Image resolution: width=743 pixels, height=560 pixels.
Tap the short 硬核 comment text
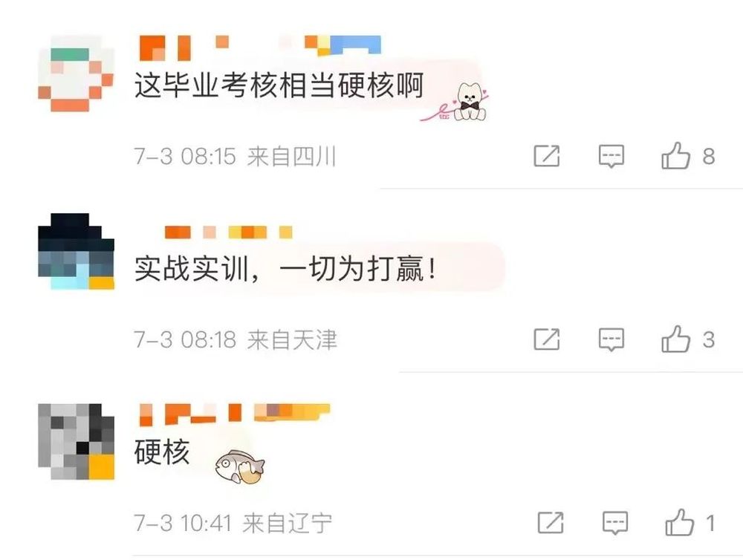162,452
